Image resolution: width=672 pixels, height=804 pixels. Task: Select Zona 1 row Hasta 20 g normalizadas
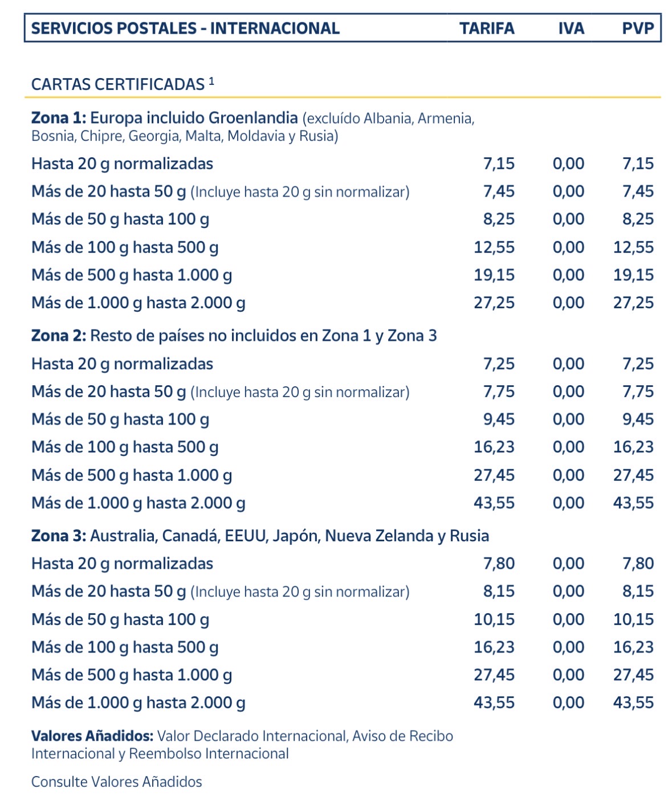click(122, 164)
